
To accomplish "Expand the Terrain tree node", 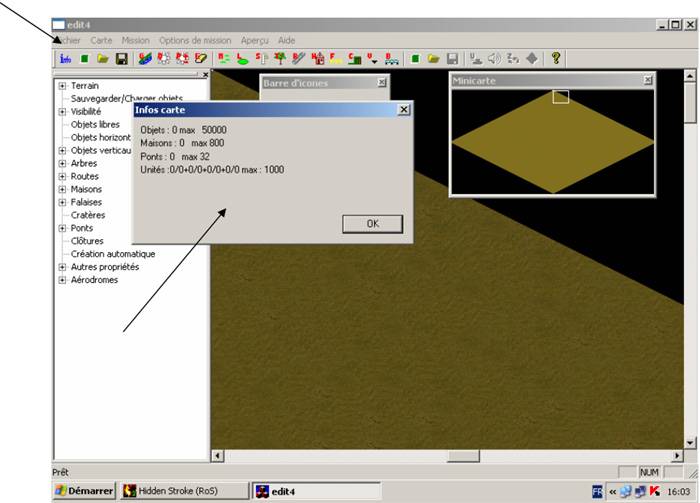I will (x=62, y=86).
